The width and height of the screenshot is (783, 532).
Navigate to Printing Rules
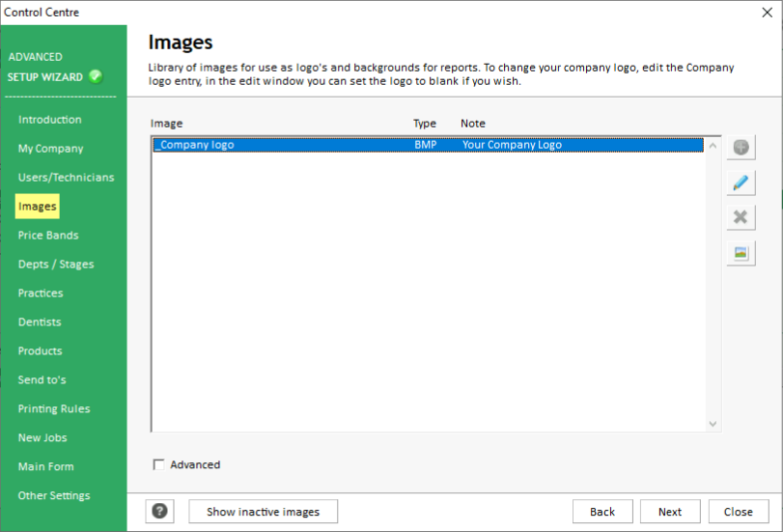pyautogui.click(x=54, y=409)
